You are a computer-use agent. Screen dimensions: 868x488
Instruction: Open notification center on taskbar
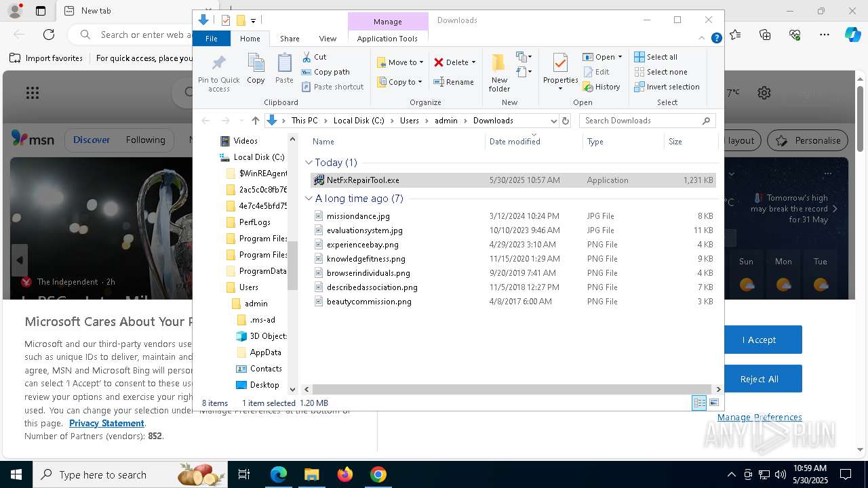point(846,474)
